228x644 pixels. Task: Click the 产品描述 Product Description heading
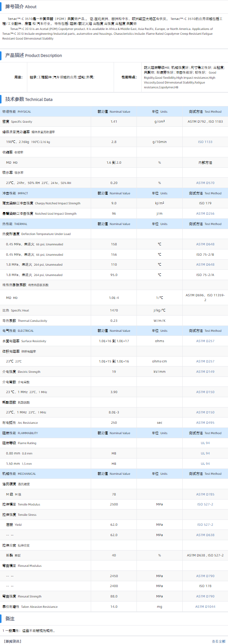33,55
